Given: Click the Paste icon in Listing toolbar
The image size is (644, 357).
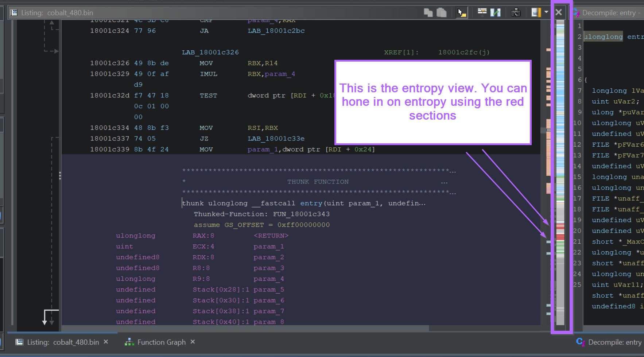Looking at the screenshot, I should point(441,13).
